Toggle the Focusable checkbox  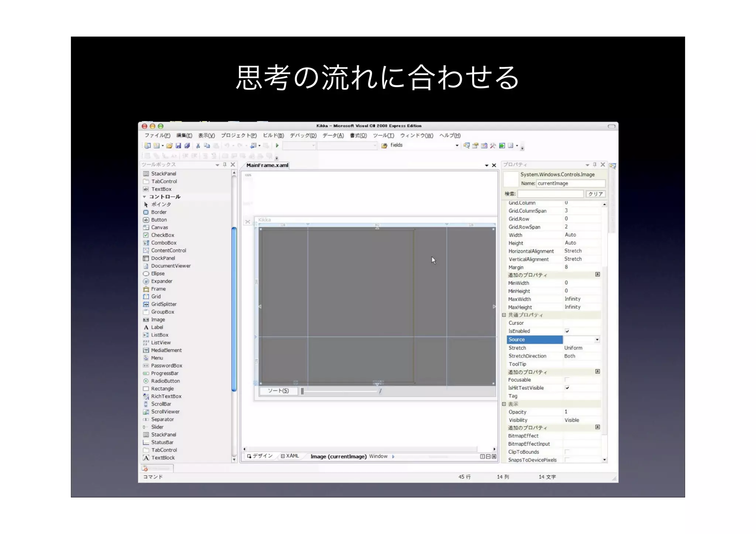(x=567, y=380)
